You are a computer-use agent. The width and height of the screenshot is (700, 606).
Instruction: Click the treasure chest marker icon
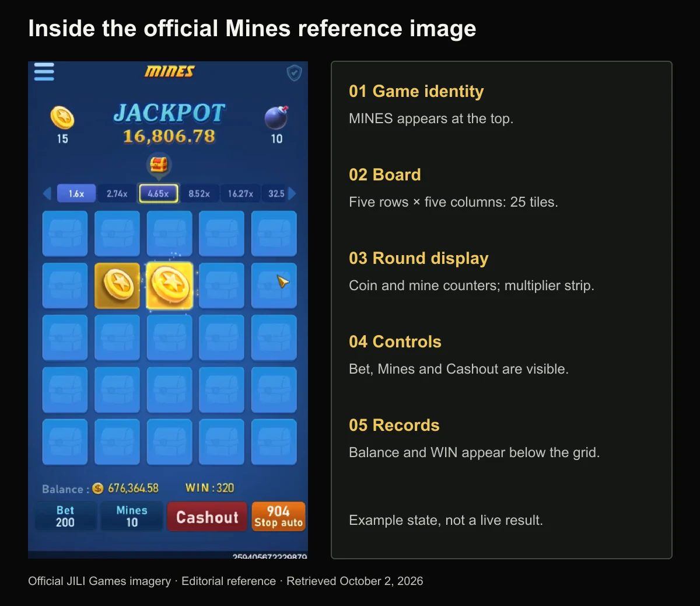pyautogui.click(x=159, y=165)
